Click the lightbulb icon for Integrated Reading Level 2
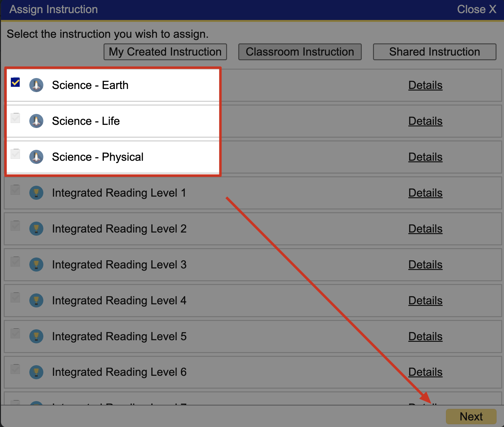Image resolution: width=504 pixels, height=427 pixels. (36, 228)
